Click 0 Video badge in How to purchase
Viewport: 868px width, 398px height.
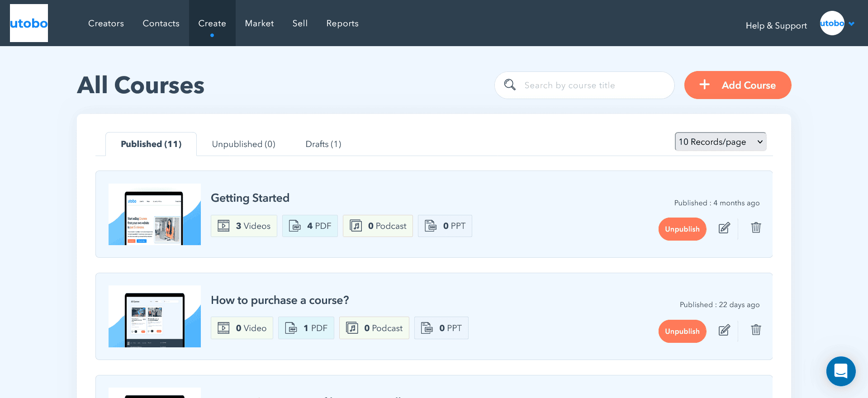click(x=242, y=328)
